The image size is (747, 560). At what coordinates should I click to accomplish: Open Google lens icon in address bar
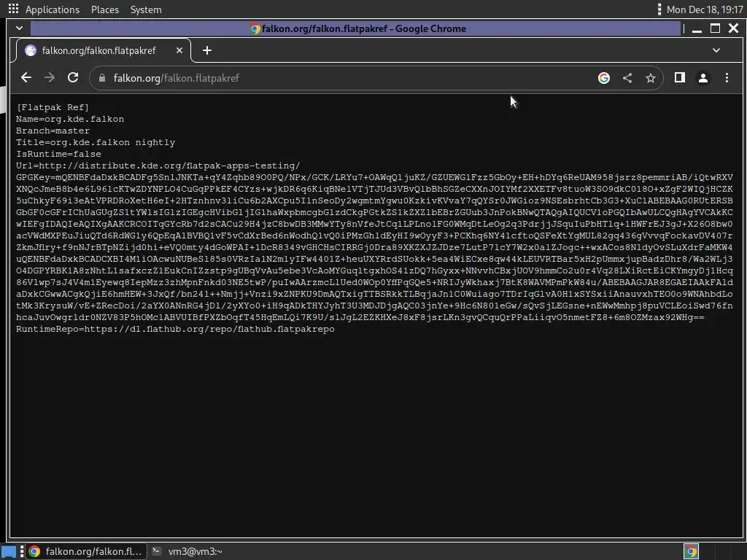(603, 78)
